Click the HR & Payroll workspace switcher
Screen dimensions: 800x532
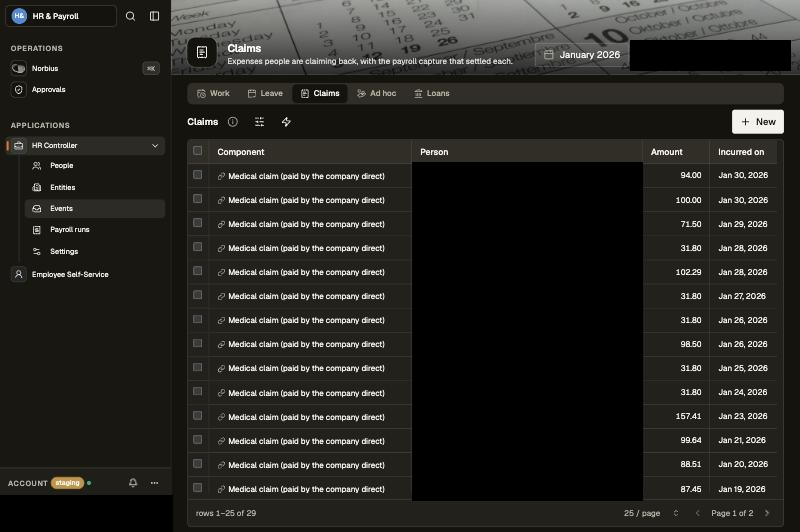61,16
